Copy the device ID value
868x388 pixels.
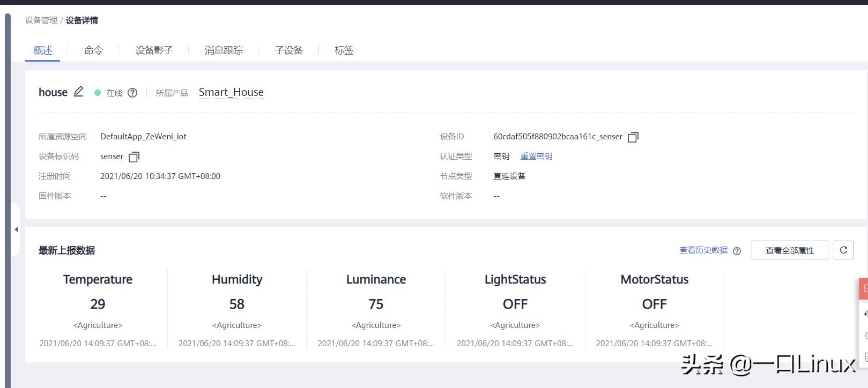[633, 137]
